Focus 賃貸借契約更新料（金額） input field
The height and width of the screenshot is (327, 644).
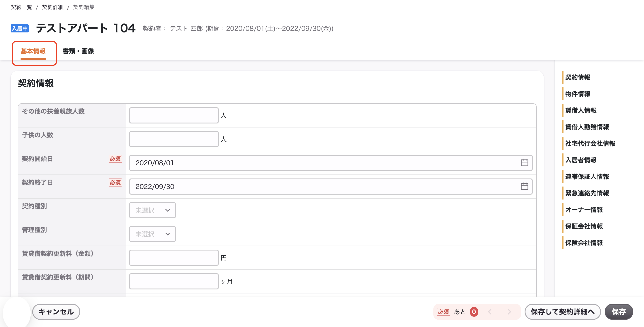(x=174, y=257)
